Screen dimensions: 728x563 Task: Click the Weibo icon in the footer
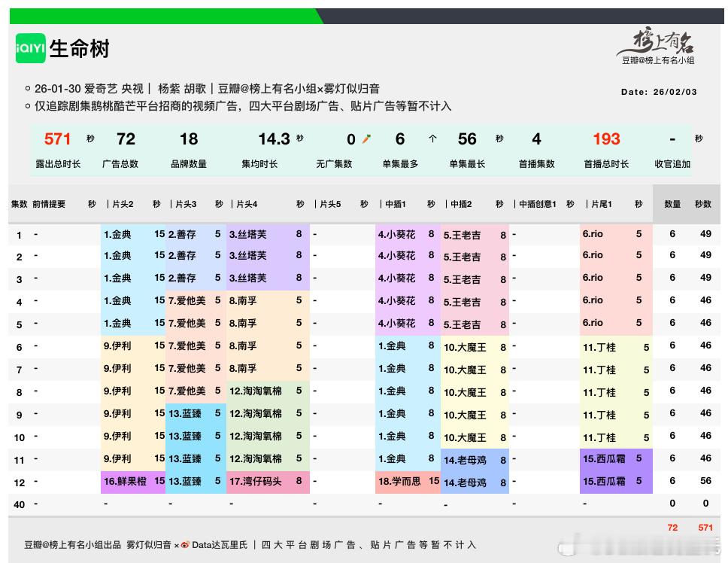pyautogui.click(x=185, y=545)
